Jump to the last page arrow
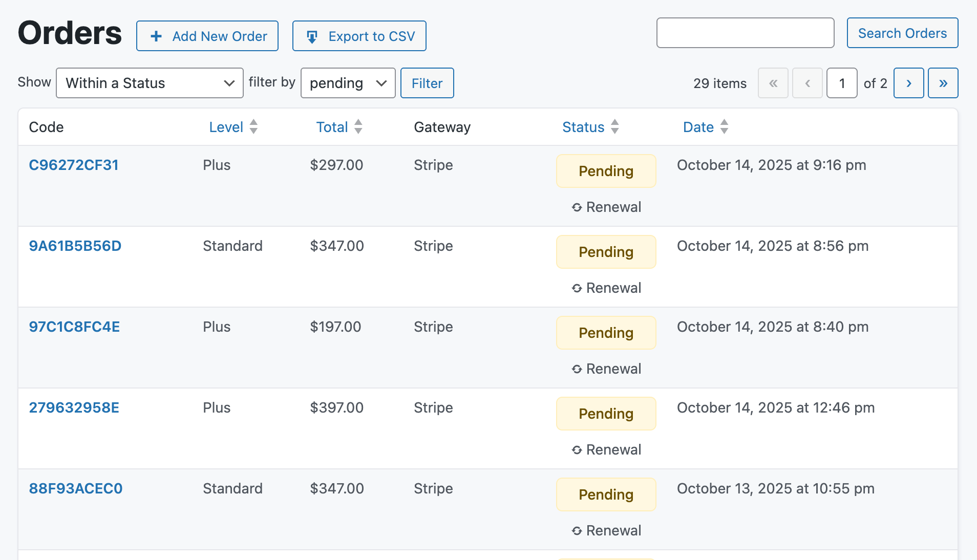This screenshot has height=560, width=977. click(943, 83)
